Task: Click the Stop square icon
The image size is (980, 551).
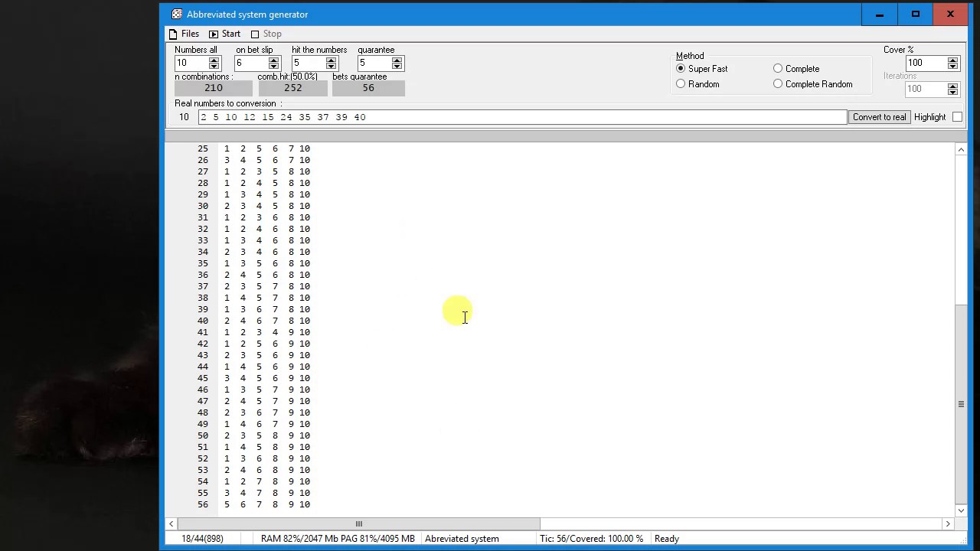Action: [x=255, y=34]
